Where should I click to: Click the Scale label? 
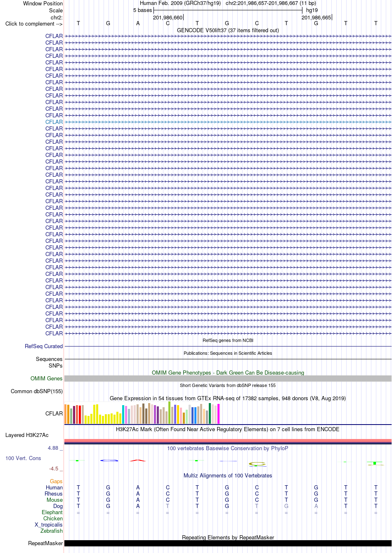point(56,10)
